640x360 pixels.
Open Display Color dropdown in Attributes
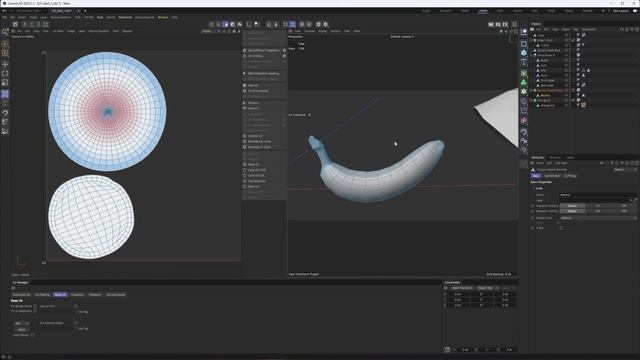[598, 218]
